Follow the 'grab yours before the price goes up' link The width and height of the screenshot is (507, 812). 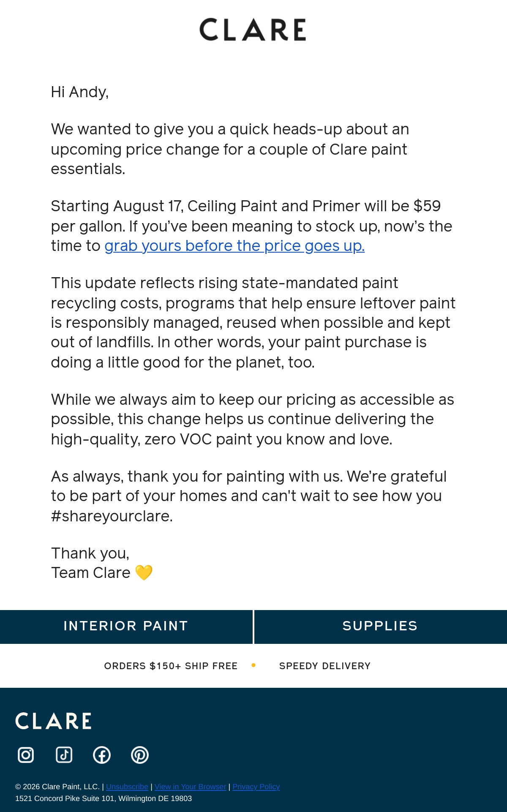click(x=234, y=246)
